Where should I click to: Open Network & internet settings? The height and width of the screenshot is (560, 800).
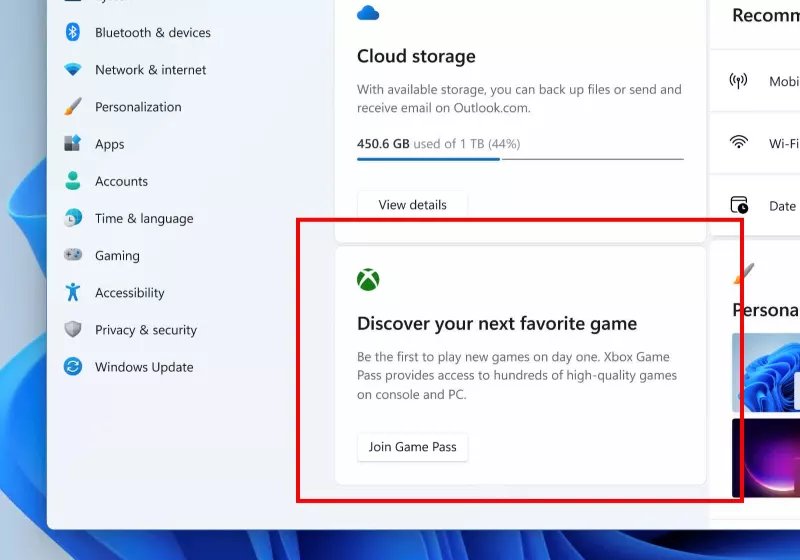(x=151, y=69)
